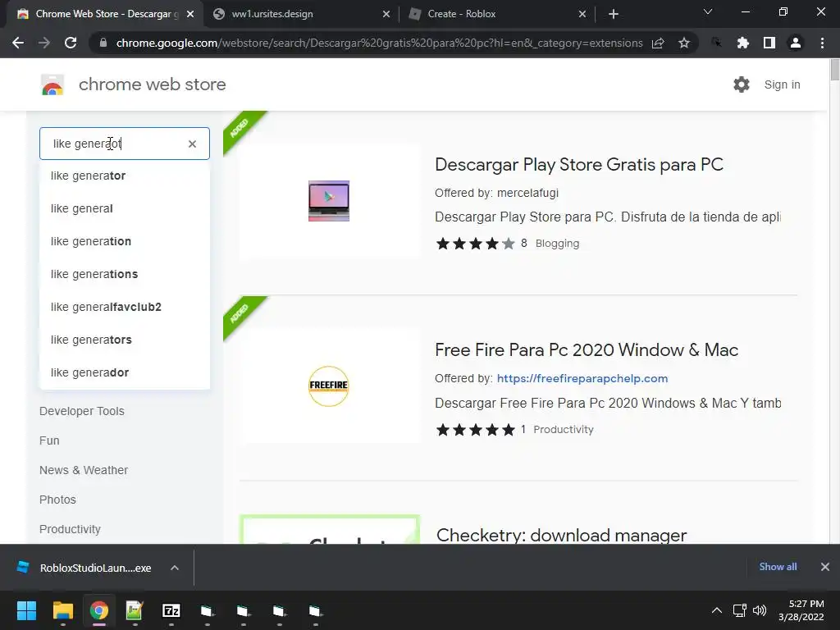This screenshot has width=840, height=630.
Task: Open the clock and date panel
Action: pos(801,610)
